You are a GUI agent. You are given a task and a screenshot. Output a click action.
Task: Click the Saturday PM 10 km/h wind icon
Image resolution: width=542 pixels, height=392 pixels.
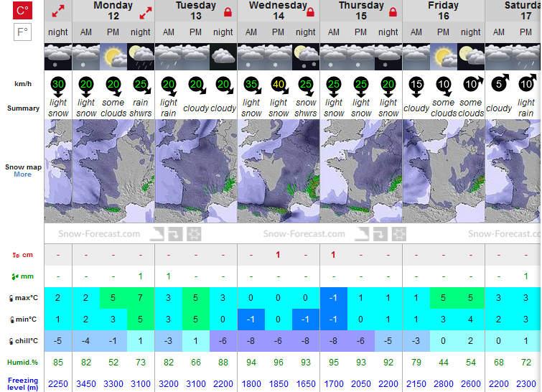coord(528,83)
